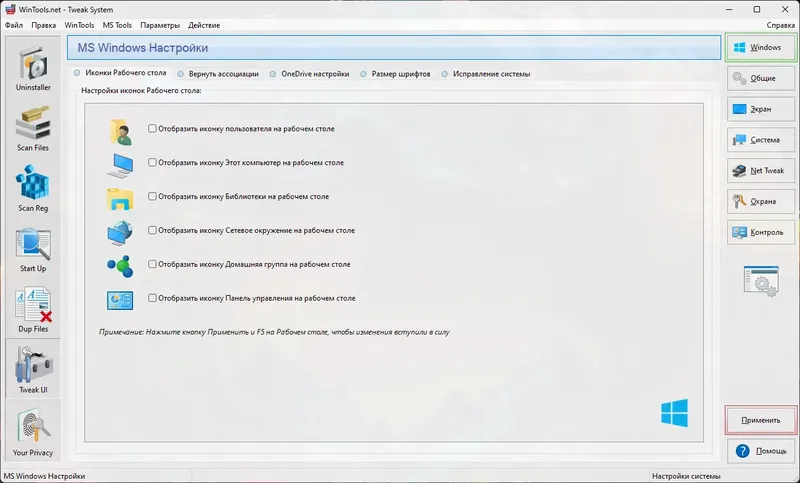
Task: Select the Tweak UI tool
Action: [x=33, y=369]
